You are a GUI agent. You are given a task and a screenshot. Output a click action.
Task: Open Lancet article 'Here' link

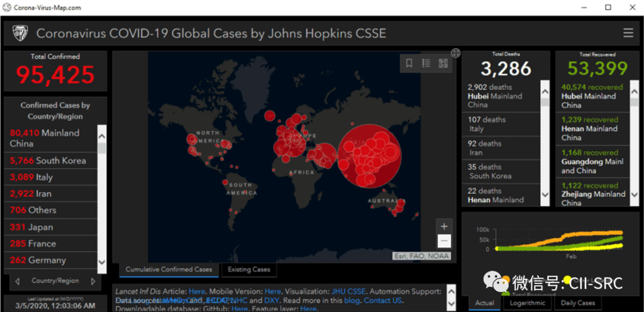(x=196, y=292)
